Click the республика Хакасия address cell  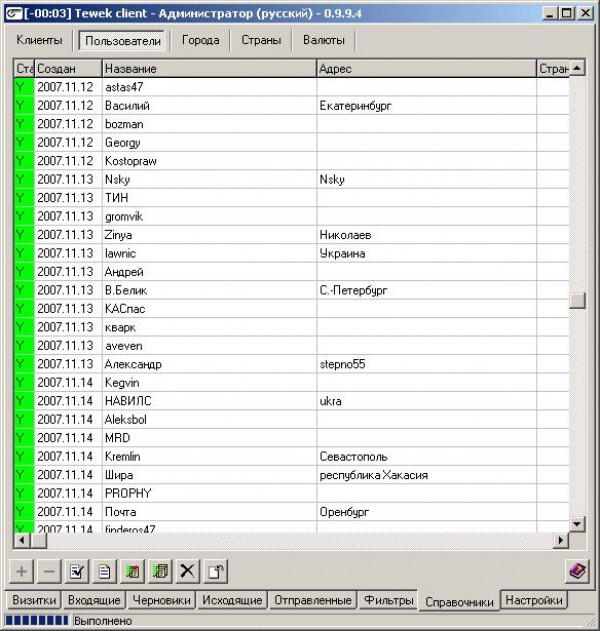coord(427,475)
